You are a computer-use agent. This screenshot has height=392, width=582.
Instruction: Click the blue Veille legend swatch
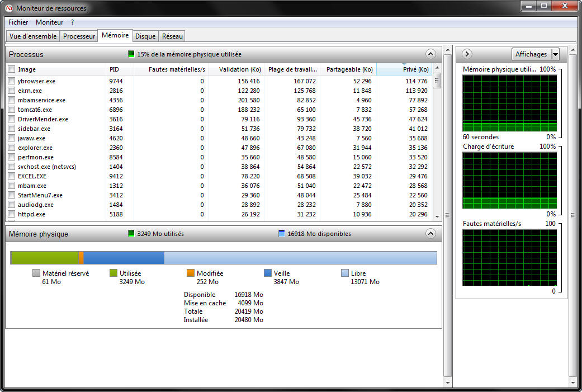tap(268, 273)
